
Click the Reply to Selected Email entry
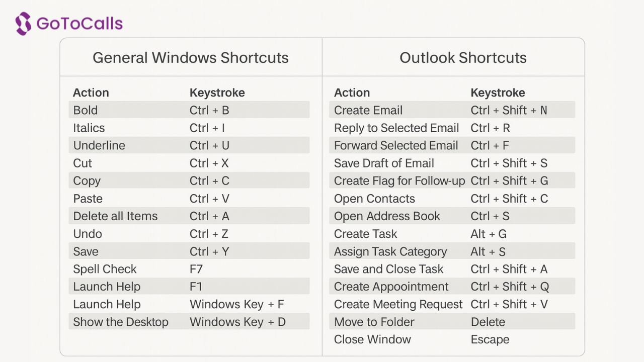[x=452, y=128]
